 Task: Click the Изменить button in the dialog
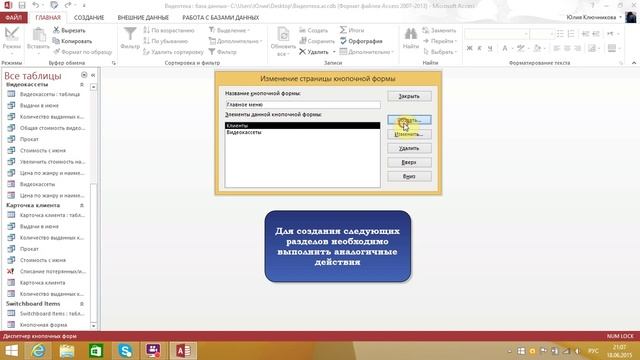(409, 134)
